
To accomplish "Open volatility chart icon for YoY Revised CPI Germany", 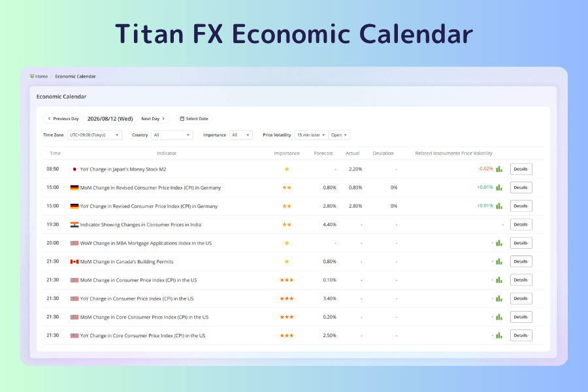I will [x=499, y=206].
